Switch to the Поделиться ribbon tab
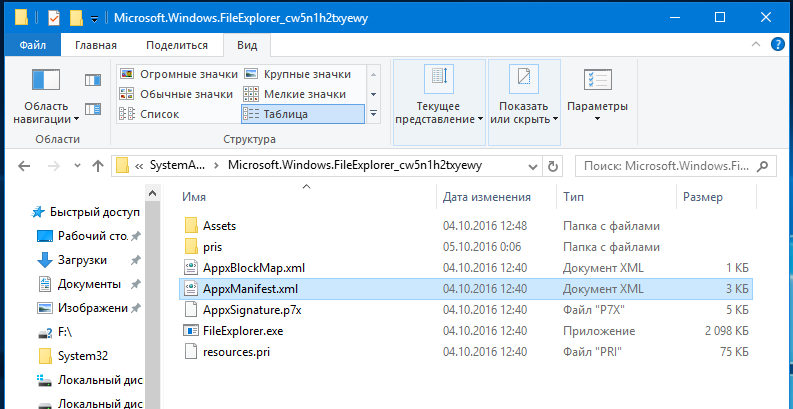The width and height of the screenshot is (793, 409). (177, 46)
